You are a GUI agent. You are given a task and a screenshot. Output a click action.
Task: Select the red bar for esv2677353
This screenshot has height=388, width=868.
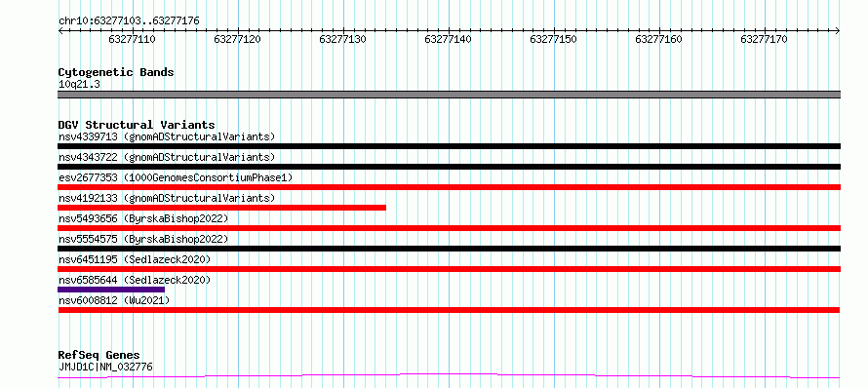[449, 187]
